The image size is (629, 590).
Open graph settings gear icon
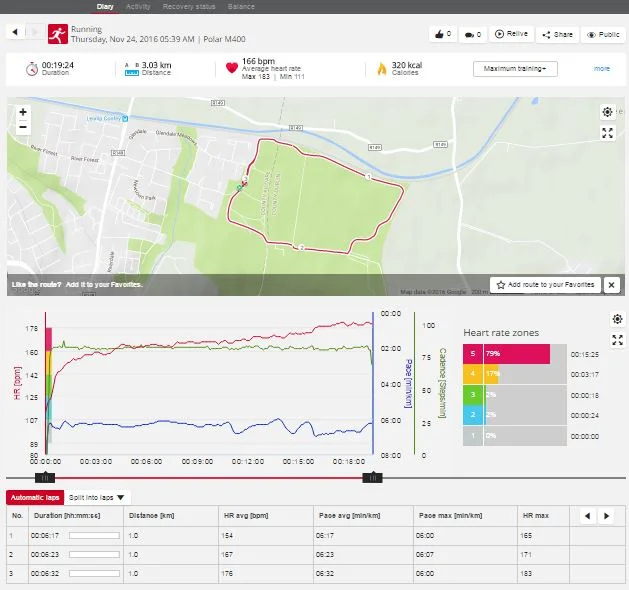pos(617,319)
